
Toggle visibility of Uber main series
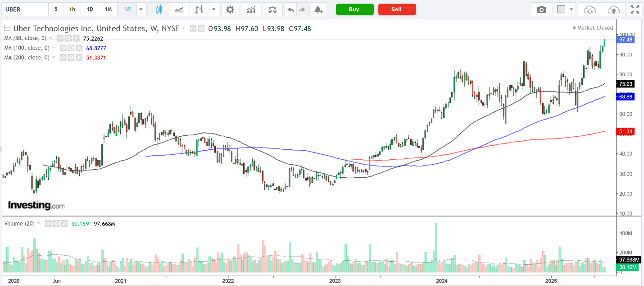(x=193, y=28)
